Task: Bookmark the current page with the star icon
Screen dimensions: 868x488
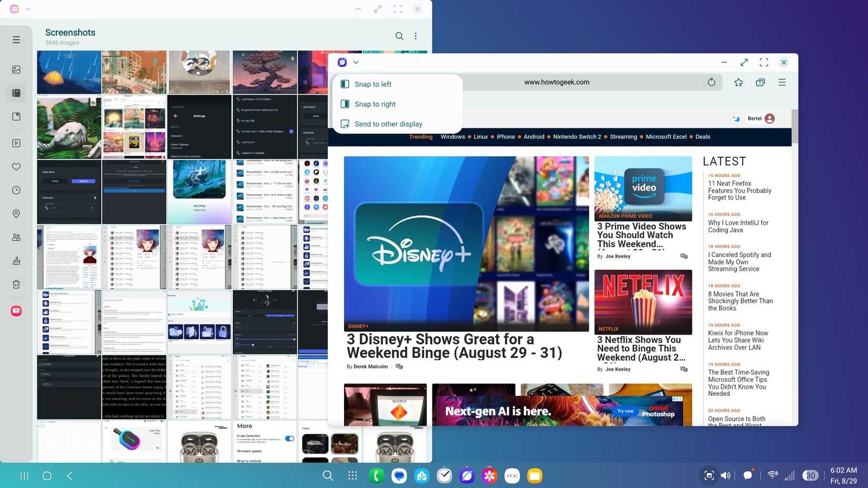Action: tap(738, 82)
